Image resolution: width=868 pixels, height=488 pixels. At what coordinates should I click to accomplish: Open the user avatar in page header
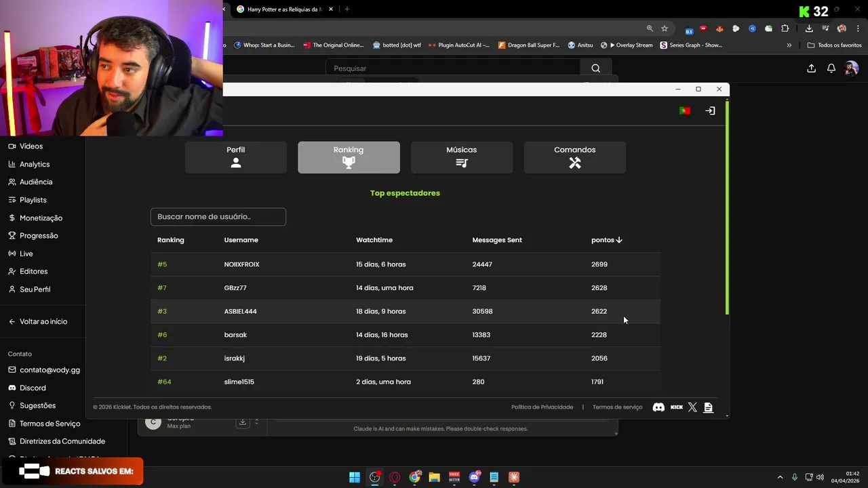(852, 68)
